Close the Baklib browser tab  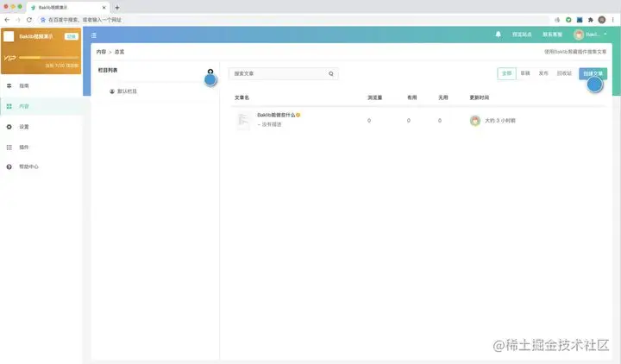tap(104, 8)
